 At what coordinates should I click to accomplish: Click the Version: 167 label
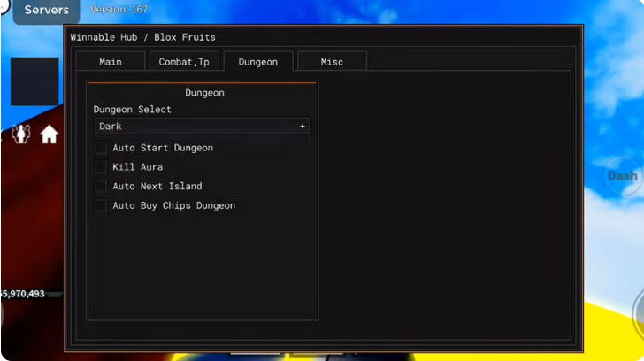pos(119,10)
